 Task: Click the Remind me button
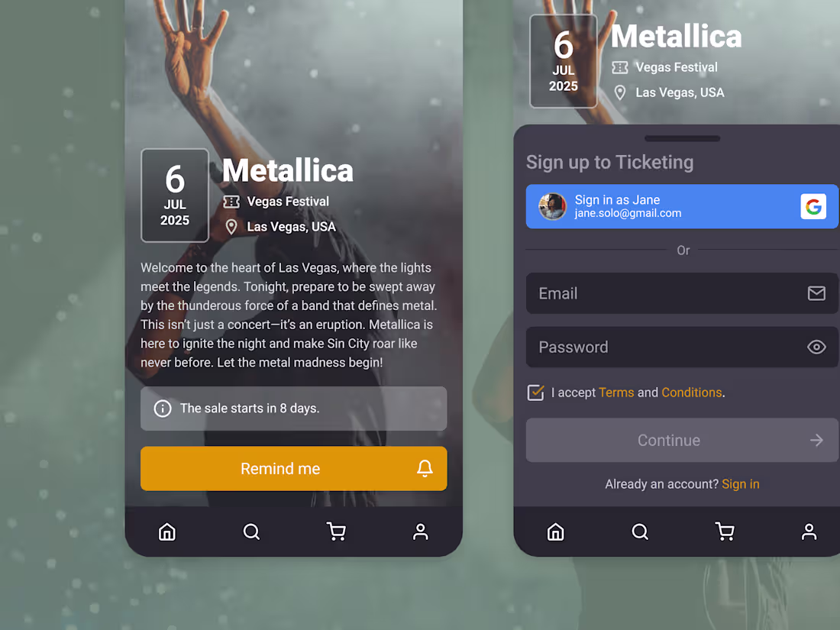[x=293, y=469]
